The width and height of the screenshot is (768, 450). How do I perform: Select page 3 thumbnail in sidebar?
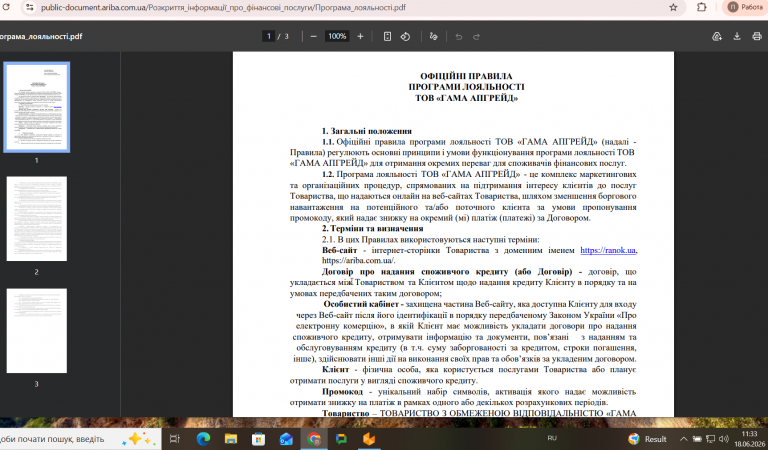coord(37,331)
